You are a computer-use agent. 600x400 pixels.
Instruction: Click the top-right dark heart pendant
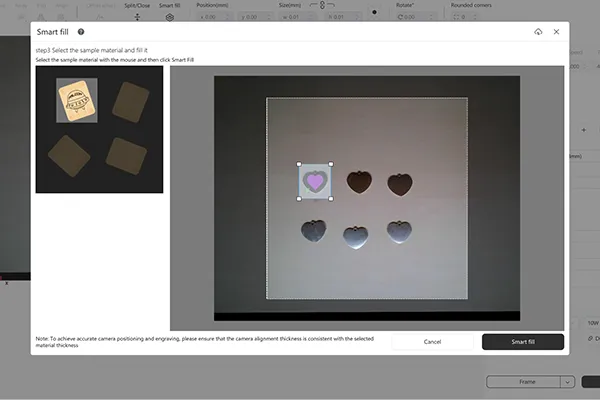point(399,183)
